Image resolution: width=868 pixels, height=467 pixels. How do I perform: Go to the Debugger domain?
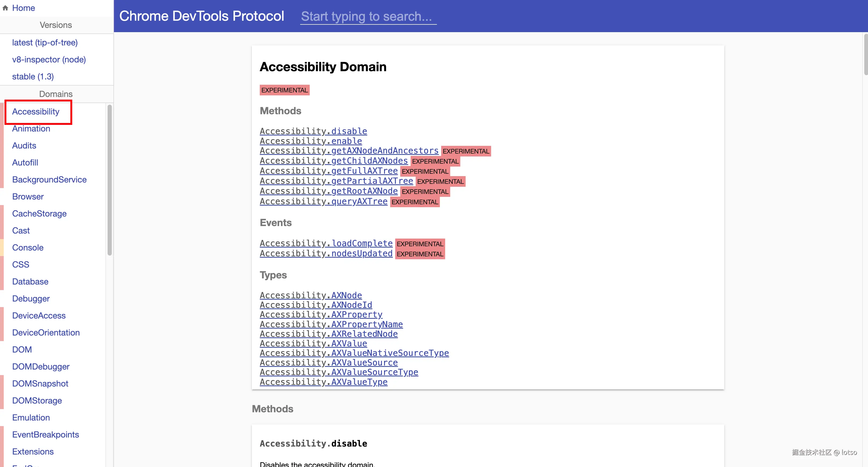(x=31, y=299)
